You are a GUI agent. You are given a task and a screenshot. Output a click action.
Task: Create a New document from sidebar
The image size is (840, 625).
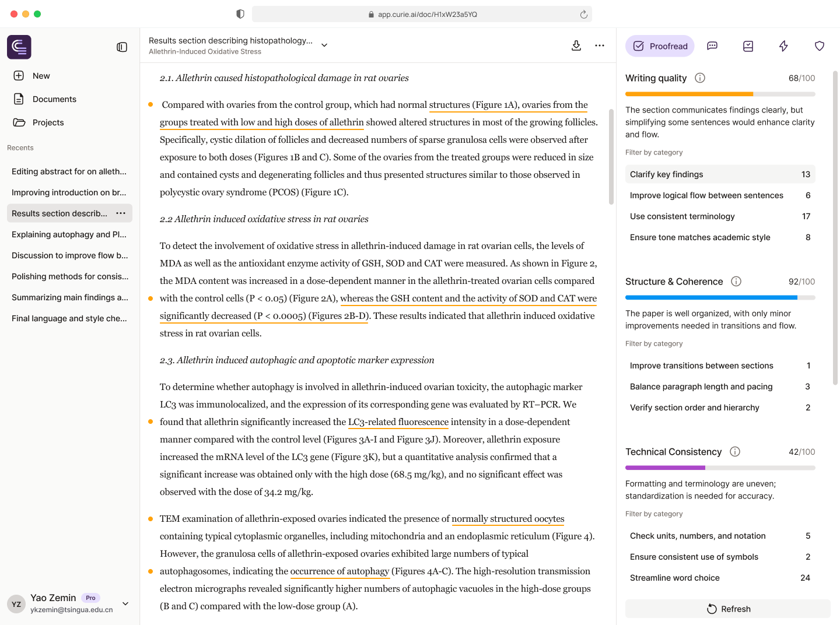pyautogui.click(x=41, y=76)
